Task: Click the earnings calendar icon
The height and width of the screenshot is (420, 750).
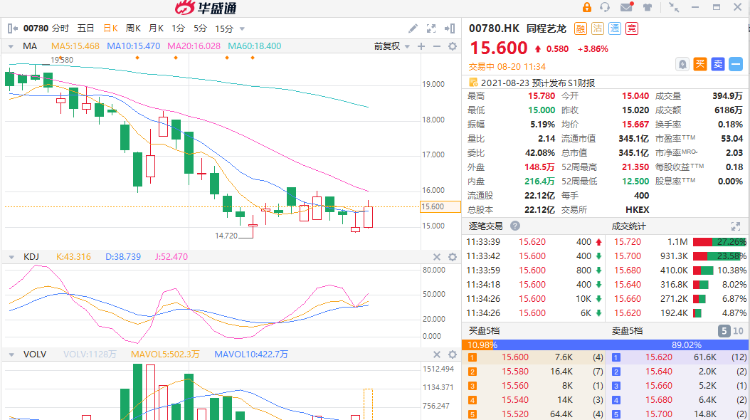Action: tap(474, 82)
